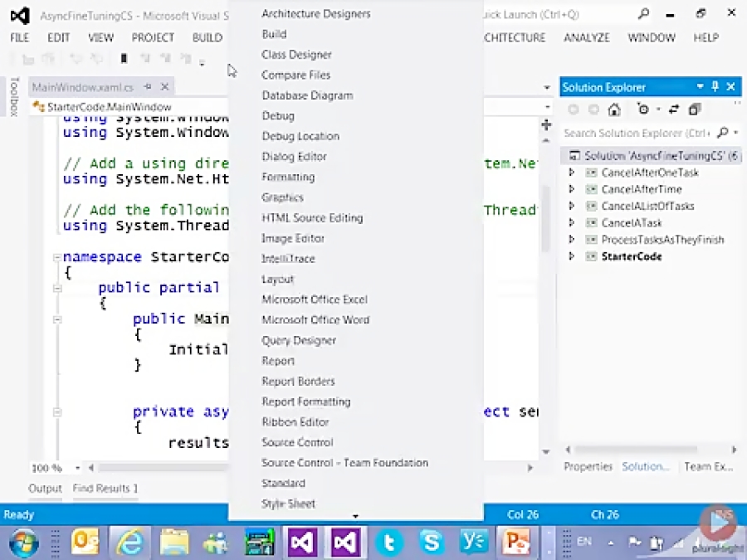Launch PowerPoint from the taskbar
The image size is (747, 560).
[x=516, y=543]
